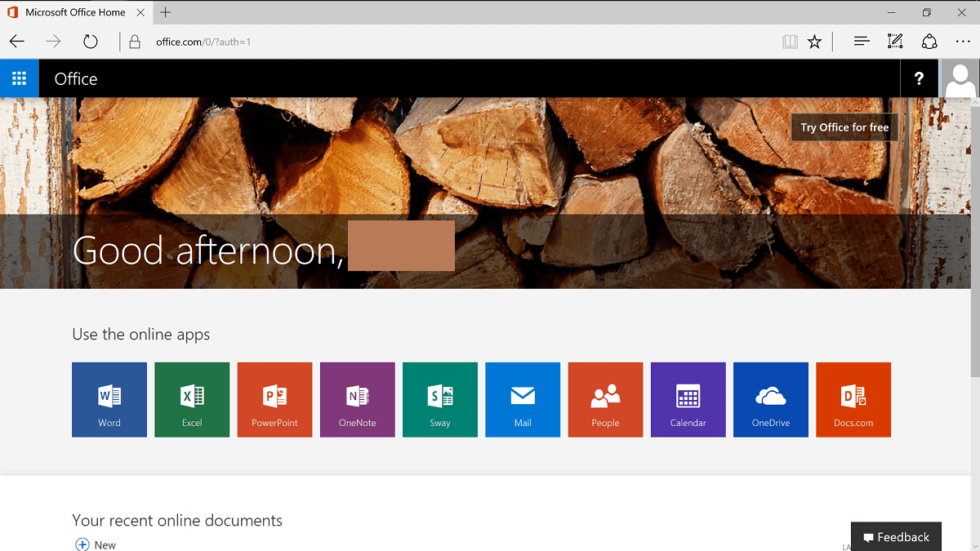Click the New document link
This screenshot has width=980, height=551.
(96, 544)
